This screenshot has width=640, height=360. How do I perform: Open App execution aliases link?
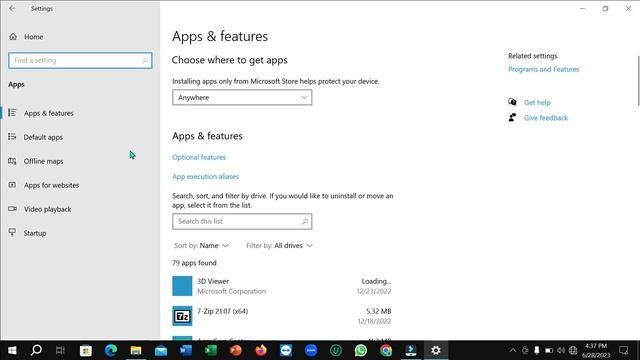(205, 176)
